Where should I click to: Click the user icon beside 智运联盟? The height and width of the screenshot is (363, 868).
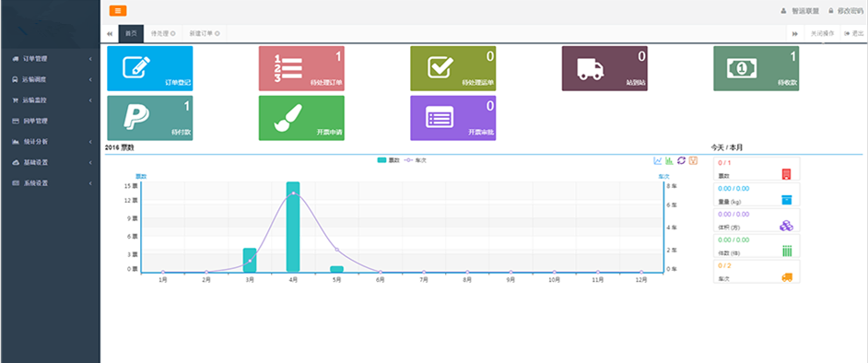click(782, 11)
